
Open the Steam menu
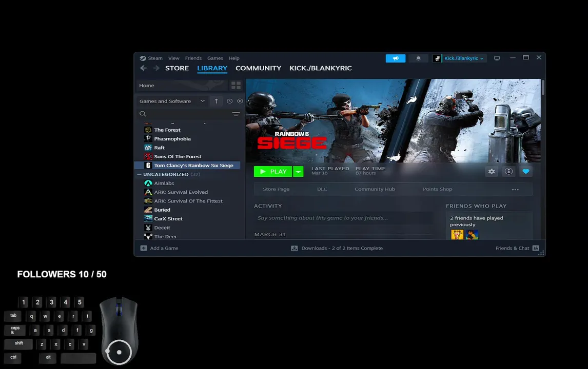(x=155, y=58)
